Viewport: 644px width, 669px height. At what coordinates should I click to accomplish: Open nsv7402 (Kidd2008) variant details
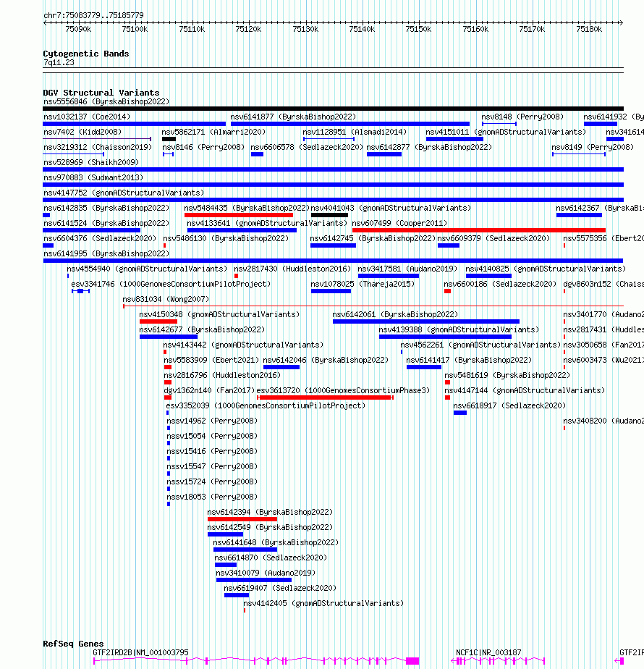point(82,132)
